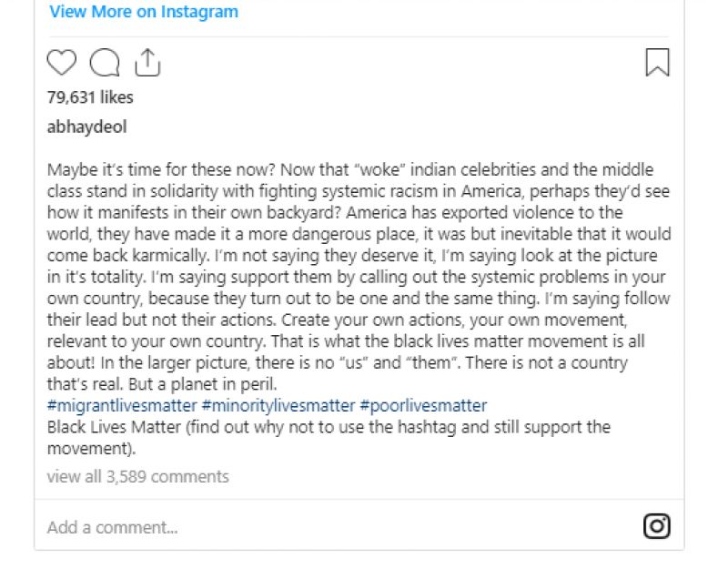This screenshot has width=728, height=579.
Task: Click the 79,631 likes count
Action: tap(90, 96)
